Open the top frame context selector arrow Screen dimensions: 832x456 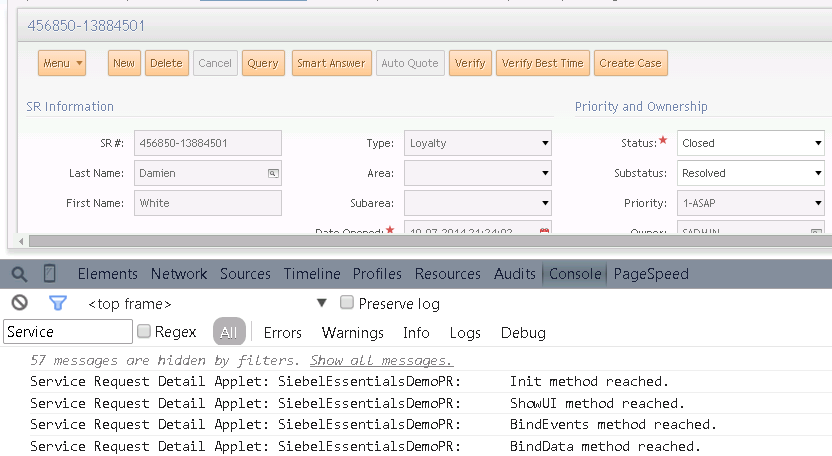(x=322, y=303)
